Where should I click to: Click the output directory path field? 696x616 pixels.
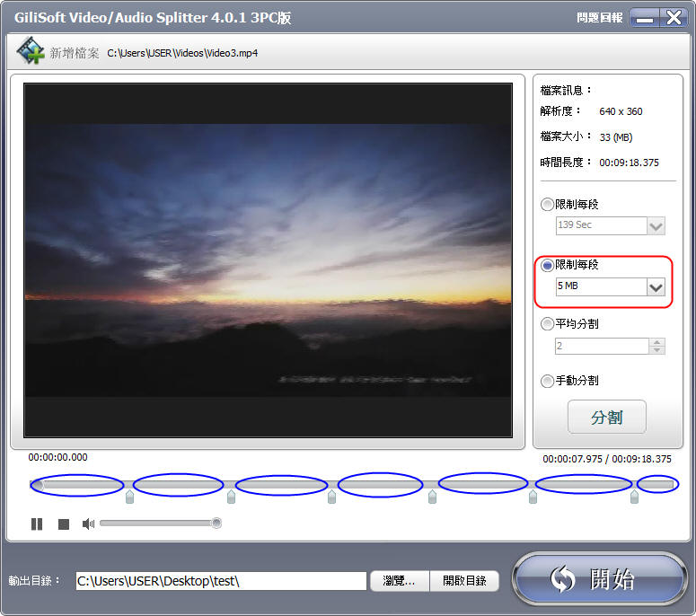point(220,581)
